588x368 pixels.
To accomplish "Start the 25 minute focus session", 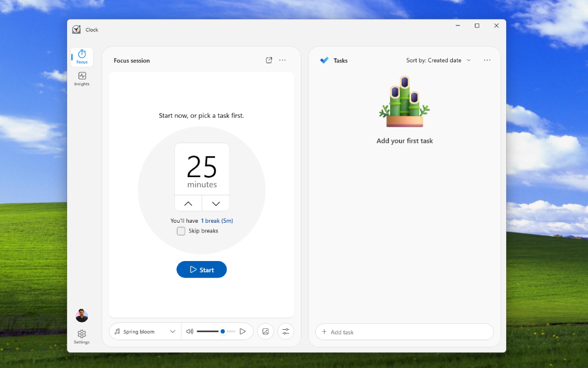I will 201,269.
